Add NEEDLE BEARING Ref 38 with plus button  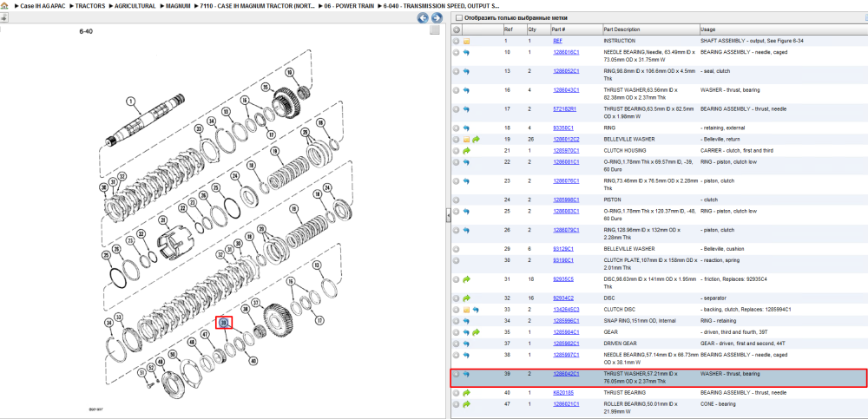point(457,355)
